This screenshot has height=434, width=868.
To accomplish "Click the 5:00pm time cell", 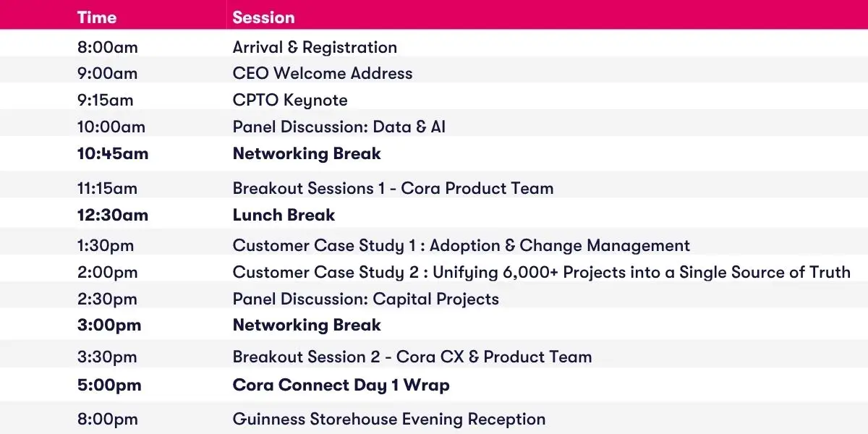I will click(109, 385).
